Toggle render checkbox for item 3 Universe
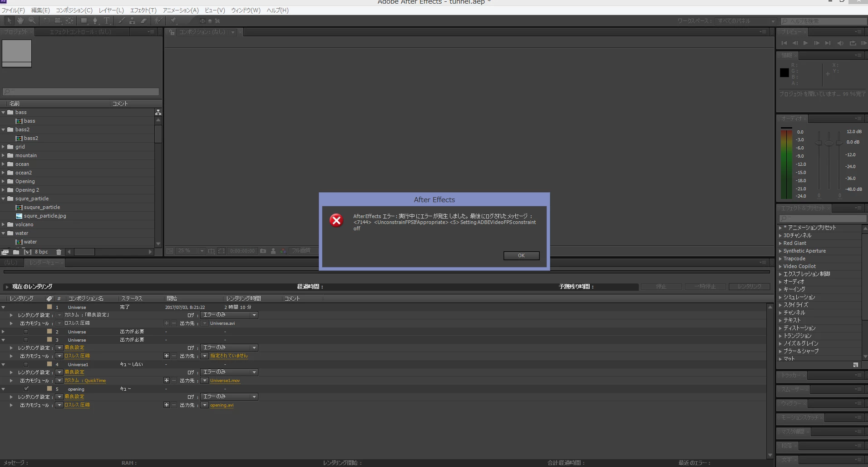 [x=26, y=340]
